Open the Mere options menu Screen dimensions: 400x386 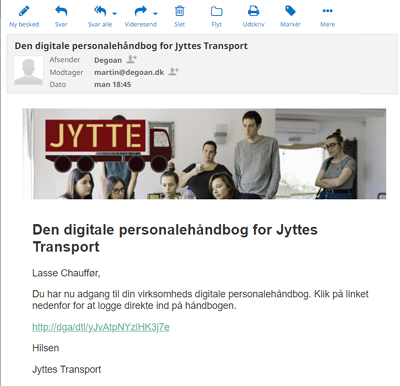tap(327, 17)
